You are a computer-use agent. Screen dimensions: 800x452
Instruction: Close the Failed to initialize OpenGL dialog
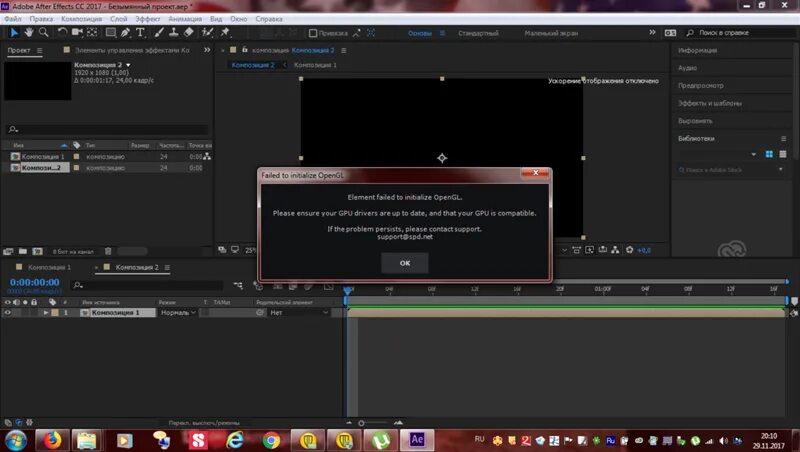535,173
